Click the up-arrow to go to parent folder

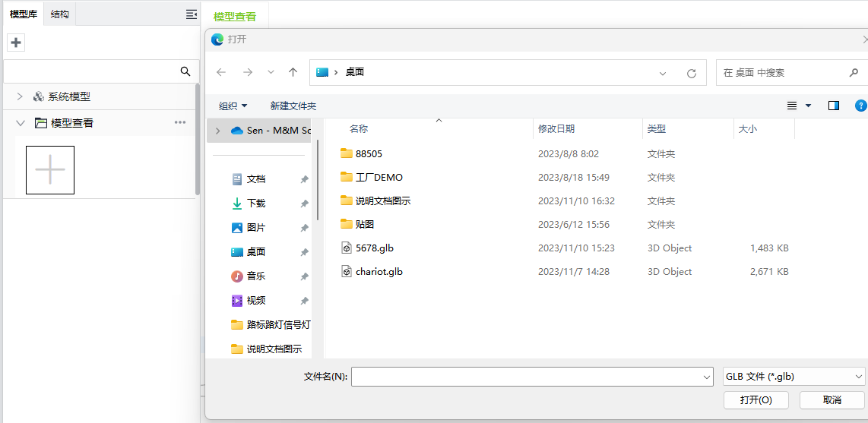(x=293, y=72)
